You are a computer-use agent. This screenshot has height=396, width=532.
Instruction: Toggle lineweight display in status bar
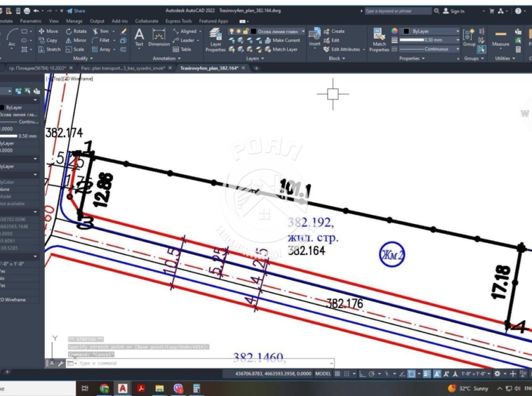pos(427,374)
